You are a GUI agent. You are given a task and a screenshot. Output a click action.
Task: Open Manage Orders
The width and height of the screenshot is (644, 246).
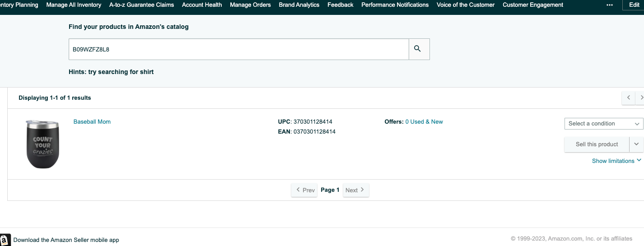point(250,5)
